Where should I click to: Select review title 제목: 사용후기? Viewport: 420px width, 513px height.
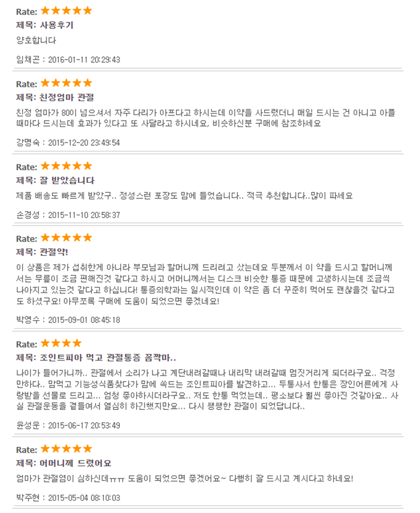click(45, 25)
